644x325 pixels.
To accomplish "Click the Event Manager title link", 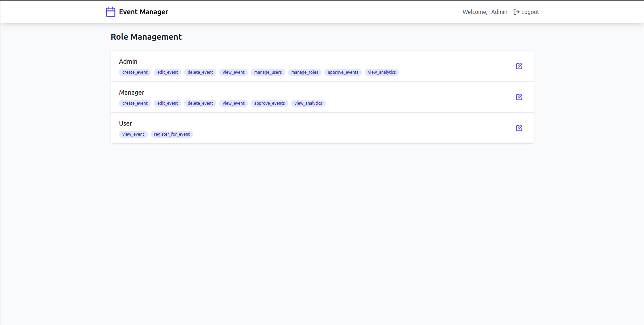I will [143, 12].
